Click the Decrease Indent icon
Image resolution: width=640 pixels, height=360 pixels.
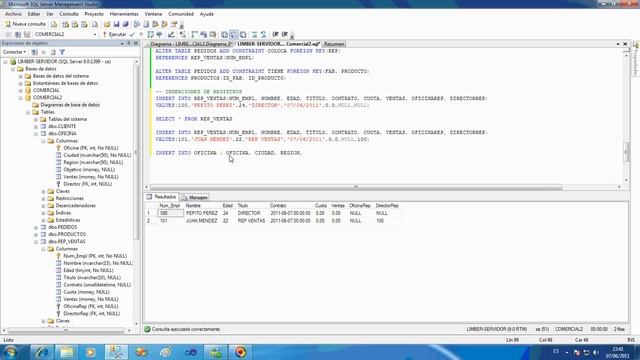click(x=276, y=34)
